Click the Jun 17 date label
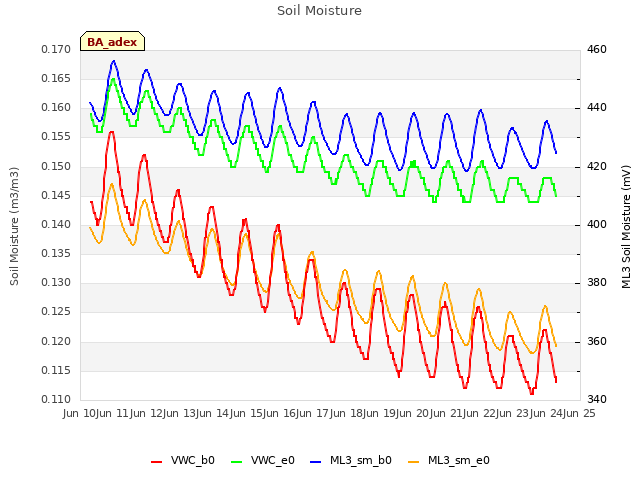640x480 pixels. pos(313,413)
